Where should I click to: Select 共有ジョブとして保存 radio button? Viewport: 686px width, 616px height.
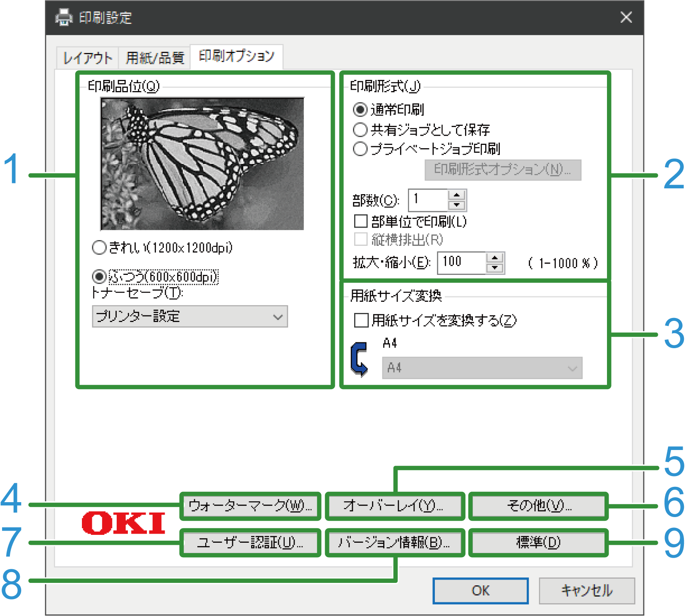pos(360,130)
